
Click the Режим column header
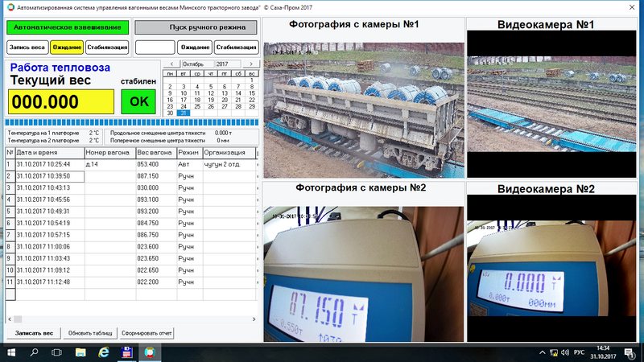click(x=189, y=153)
